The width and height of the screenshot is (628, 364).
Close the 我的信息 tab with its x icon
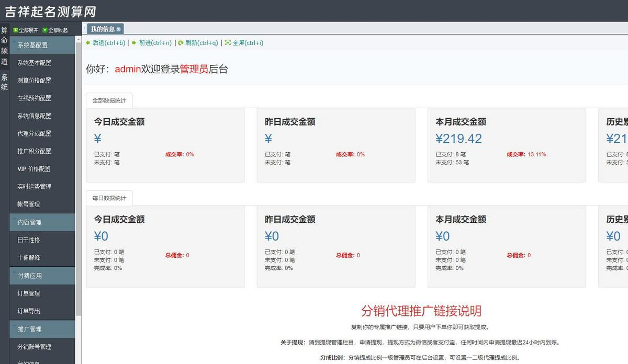(x=119, y=29)
